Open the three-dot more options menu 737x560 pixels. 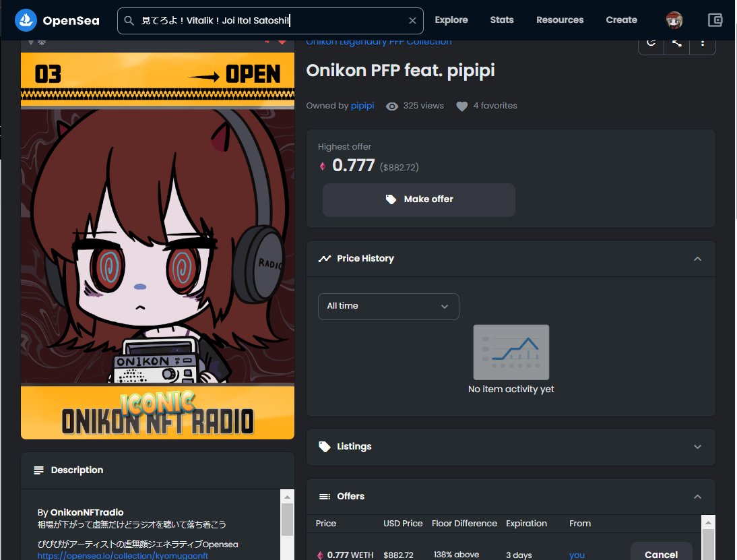[703, 43]
